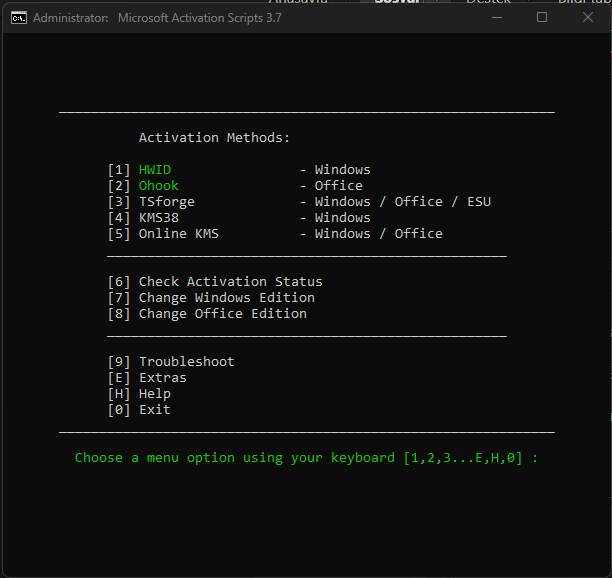Image resolution: width=612 pixels, height=578 pixels.
Task: Click the green menu option prompt line
Action: coord(306,458)
